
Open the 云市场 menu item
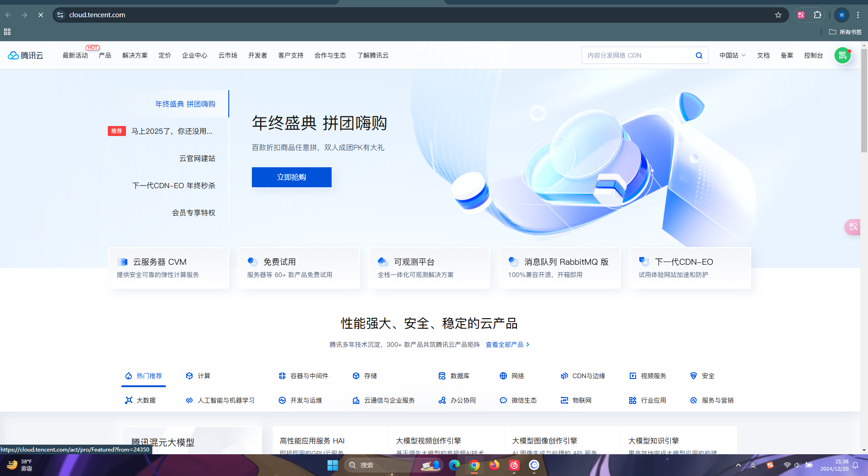[x=228, y=55]
